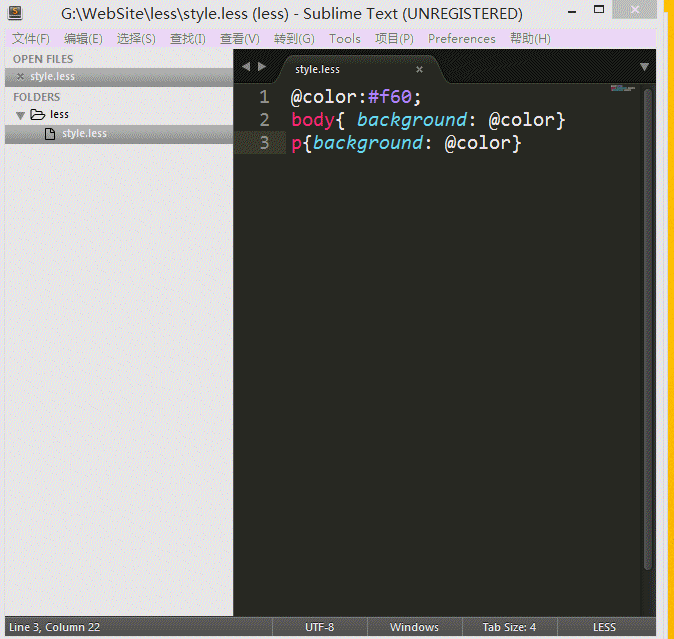Open Tab Size: 4 options
The width and height of the screenshot is (674, 639).
click(509, 627)
